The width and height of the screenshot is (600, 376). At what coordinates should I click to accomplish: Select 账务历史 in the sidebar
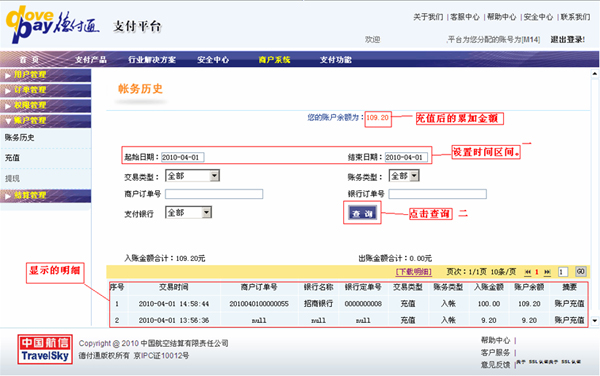coord(20,138)
